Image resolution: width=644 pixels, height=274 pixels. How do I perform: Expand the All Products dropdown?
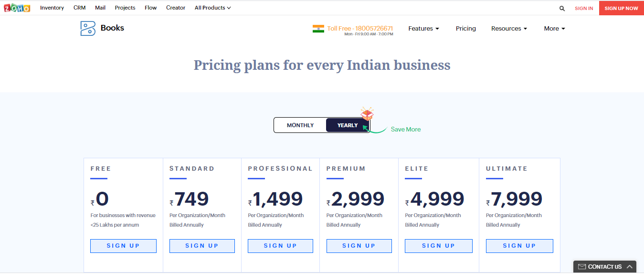[x=212, y=8]
